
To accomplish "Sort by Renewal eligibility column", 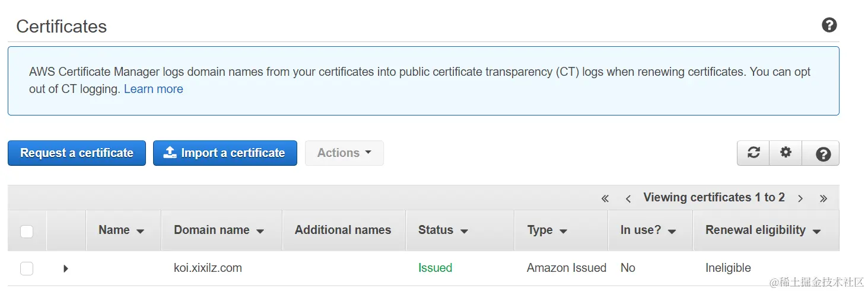I will 762,230.
